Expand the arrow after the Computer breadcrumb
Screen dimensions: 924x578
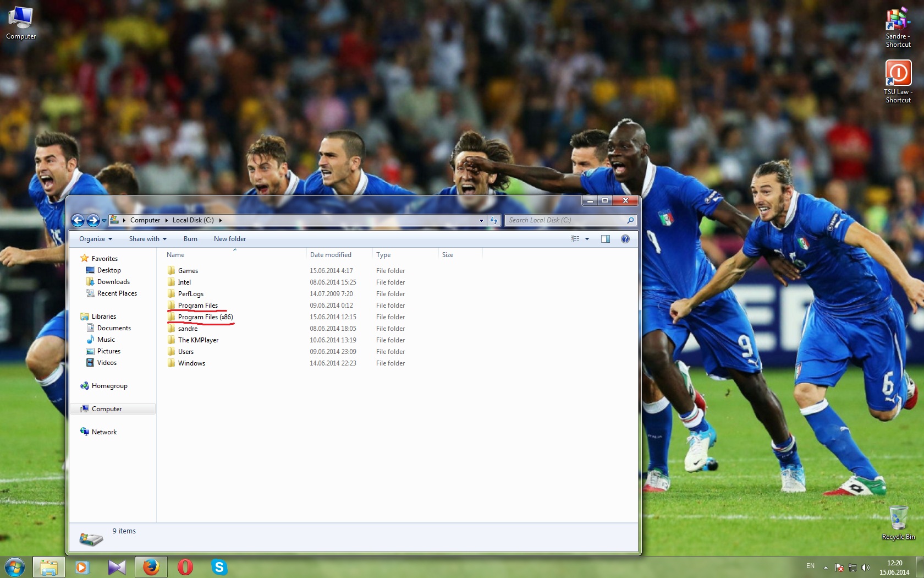(x=166, y=220)
